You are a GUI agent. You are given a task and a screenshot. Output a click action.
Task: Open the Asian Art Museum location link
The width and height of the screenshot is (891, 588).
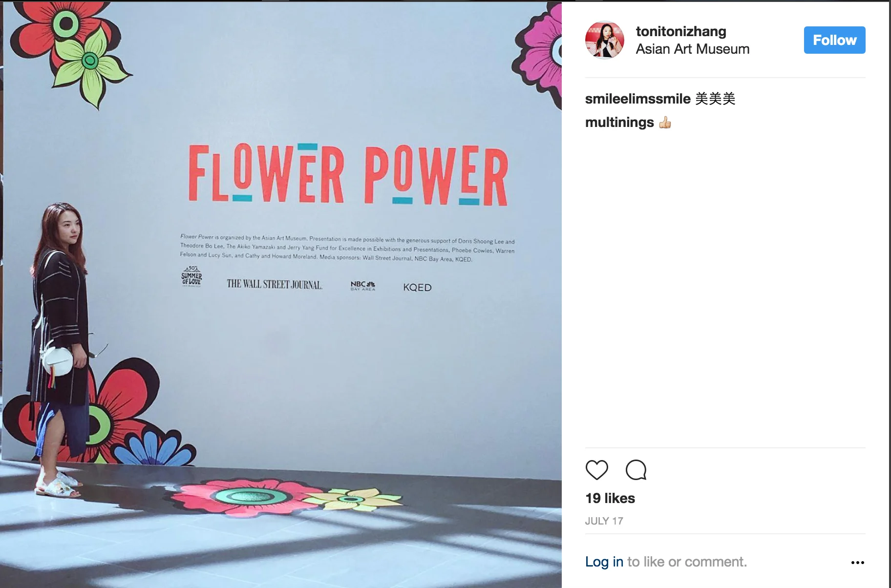pyautogui.click(x=692, y=49)
